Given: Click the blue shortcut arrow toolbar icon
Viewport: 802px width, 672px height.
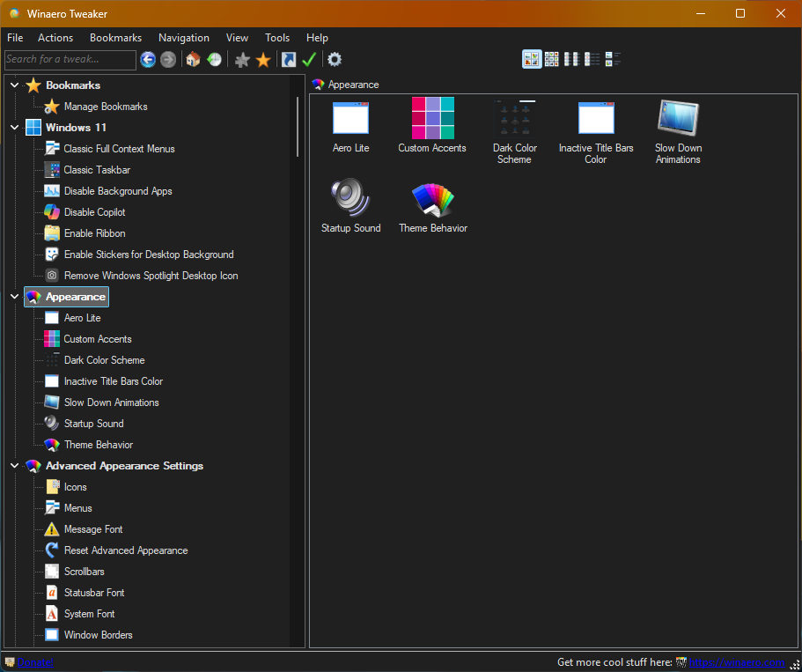Looking at the screenshot, I should click(x=289, y=59).
